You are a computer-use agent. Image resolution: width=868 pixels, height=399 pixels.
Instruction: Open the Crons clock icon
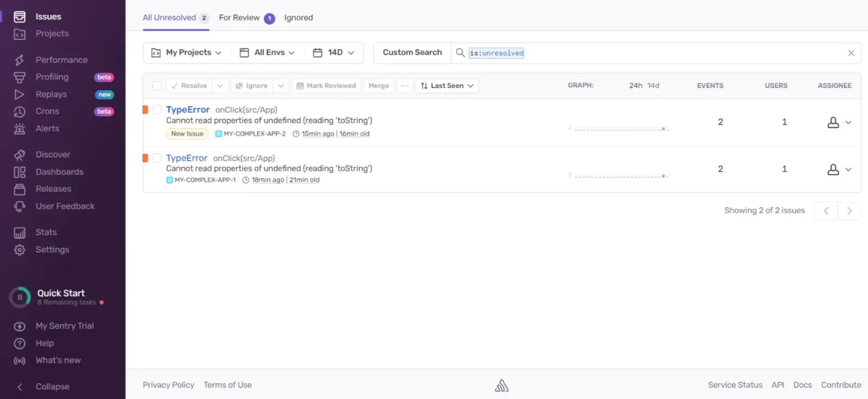20,111
